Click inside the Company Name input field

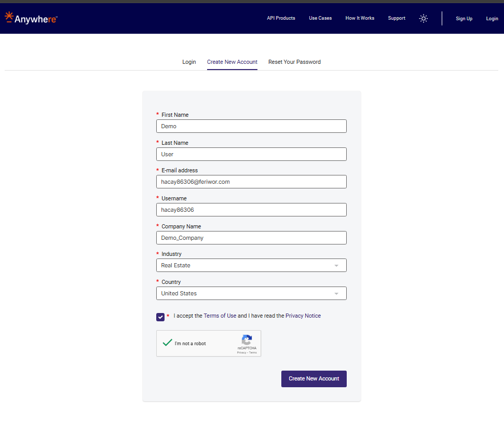[x=251, y=237]
